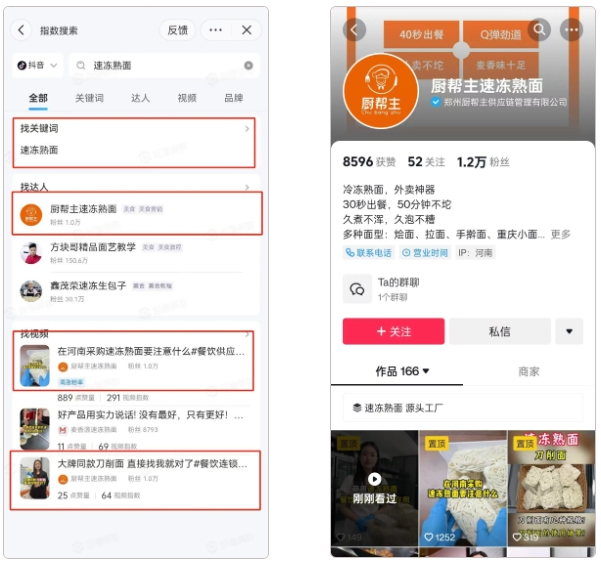The height and width of the screenshot is (564, 601).
Task: Click thumbnail of 在河南采购速冻熟面 video
Action: 35,365
